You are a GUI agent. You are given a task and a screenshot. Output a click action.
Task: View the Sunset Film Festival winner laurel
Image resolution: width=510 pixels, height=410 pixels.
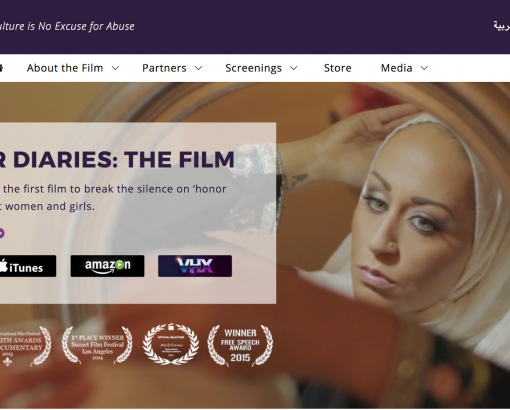click(97, 345)
